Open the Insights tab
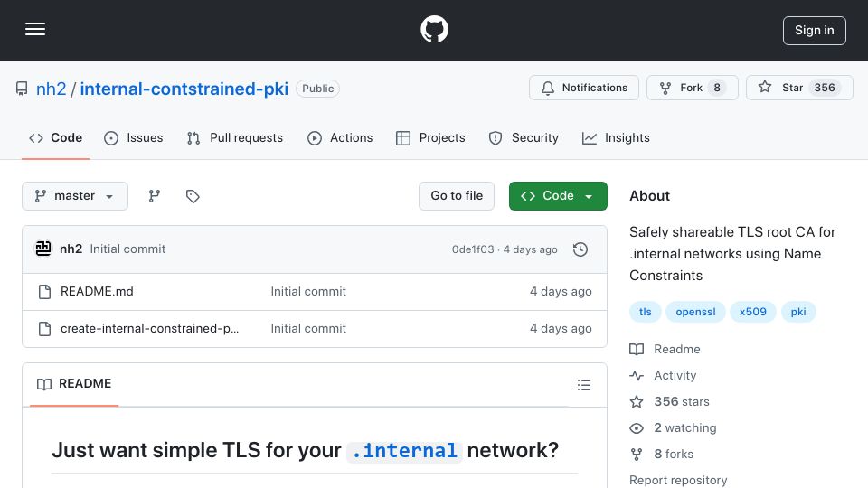This screenshot has height=488, width=868. coord(616,137)
